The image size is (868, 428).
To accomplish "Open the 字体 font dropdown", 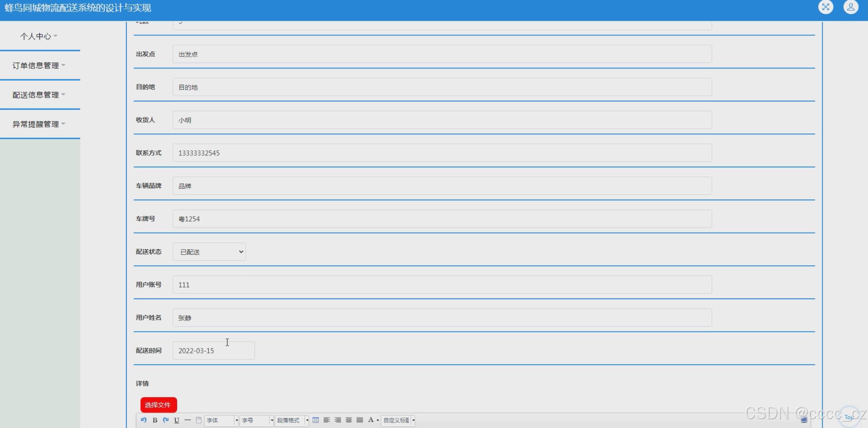I will pyautogui.click(x=222, y=420).
